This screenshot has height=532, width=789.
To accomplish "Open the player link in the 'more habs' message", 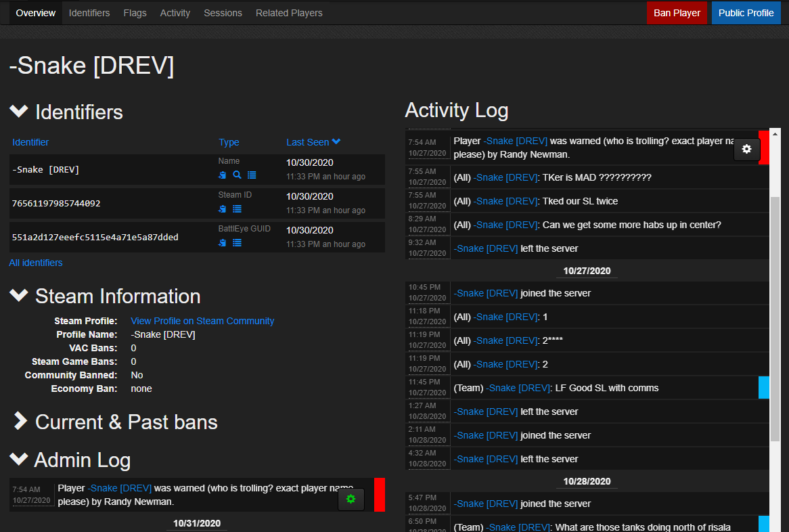I will tap(507, 225).
